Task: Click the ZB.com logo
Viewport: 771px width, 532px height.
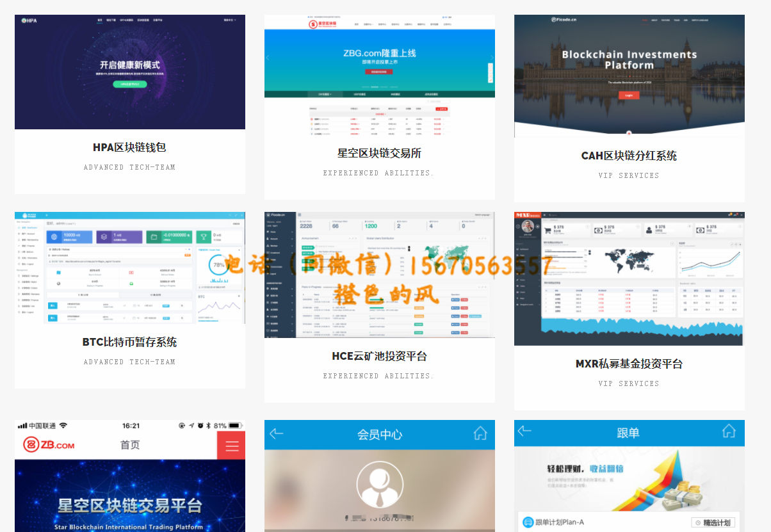Action: tap(49, 445)
